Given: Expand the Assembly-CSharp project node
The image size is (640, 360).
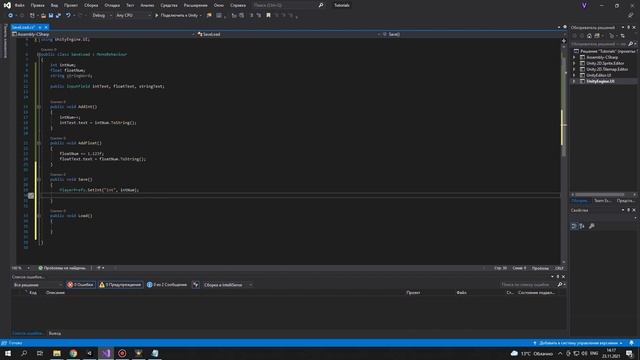Looking at the screenshot, I should 574,58.
